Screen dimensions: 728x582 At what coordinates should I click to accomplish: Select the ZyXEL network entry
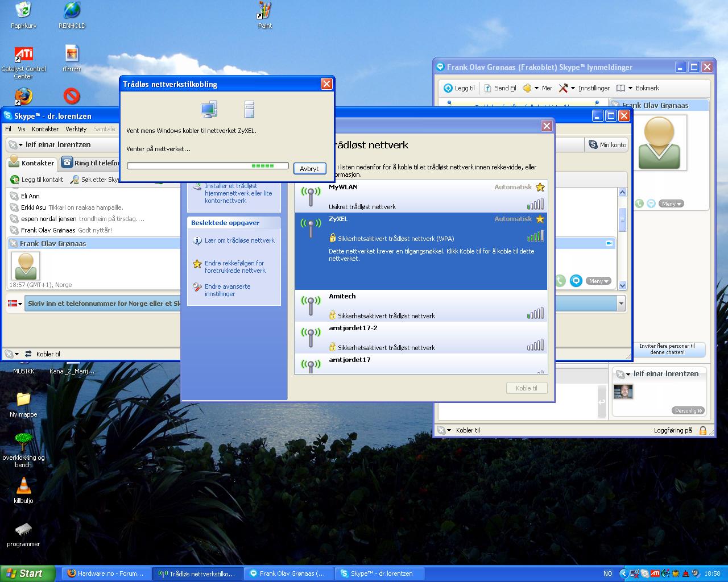coord(421,251)
